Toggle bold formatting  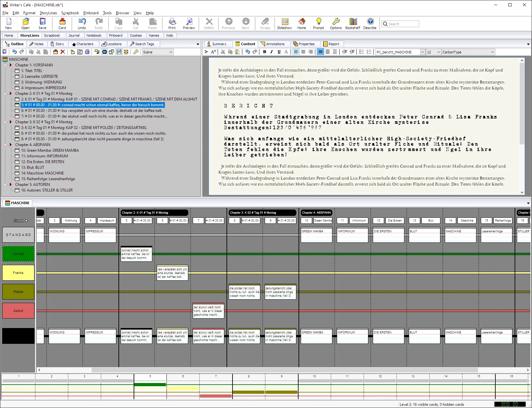pyautogui.click(x=264, y=52)
